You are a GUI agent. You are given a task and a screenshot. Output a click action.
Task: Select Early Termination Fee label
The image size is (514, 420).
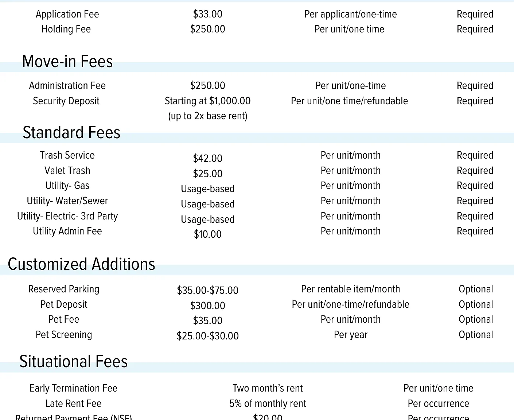pyautogui.click(x=74, y=388)
